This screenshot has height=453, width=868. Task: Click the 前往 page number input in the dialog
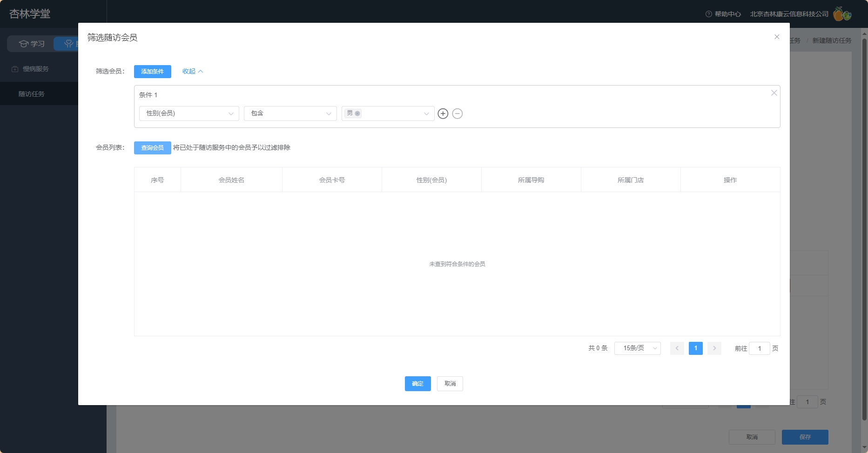(760, 348)
